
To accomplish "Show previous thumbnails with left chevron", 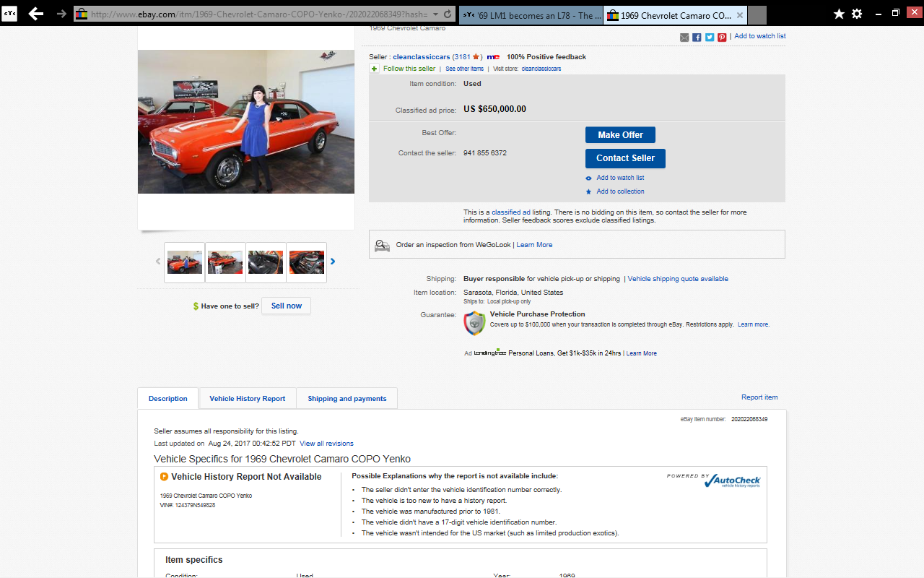I will (158, 262).
